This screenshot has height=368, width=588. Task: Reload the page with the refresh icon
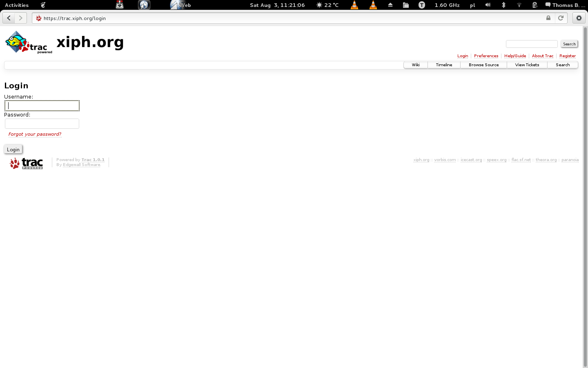(x=561, y=18)
